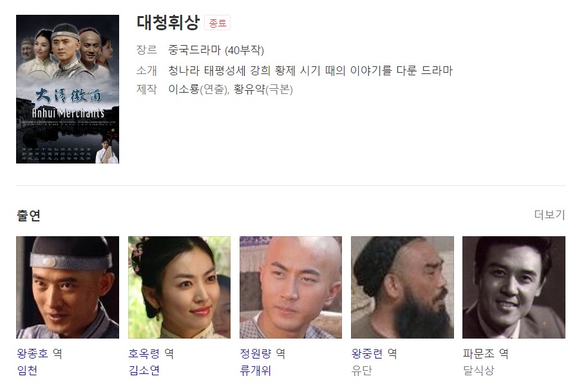588x392 pixels.
Task: Click the character name 호옥령 역
Action: 151,353
